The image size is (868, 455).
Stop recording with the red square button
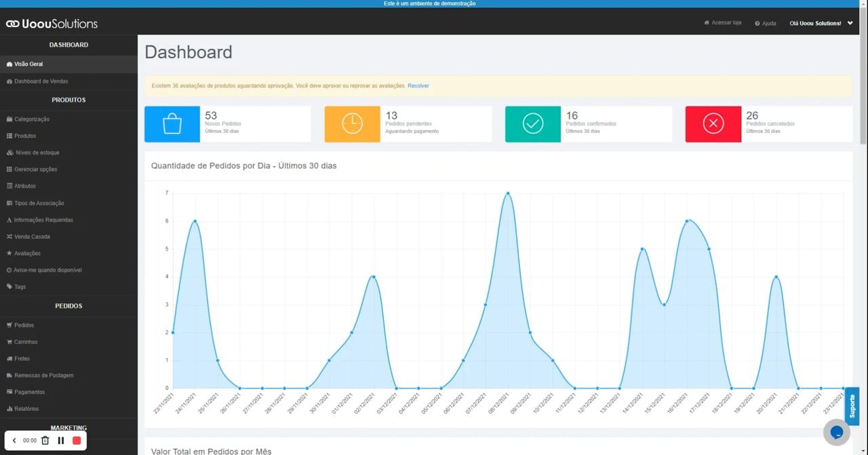coord(77,441)
